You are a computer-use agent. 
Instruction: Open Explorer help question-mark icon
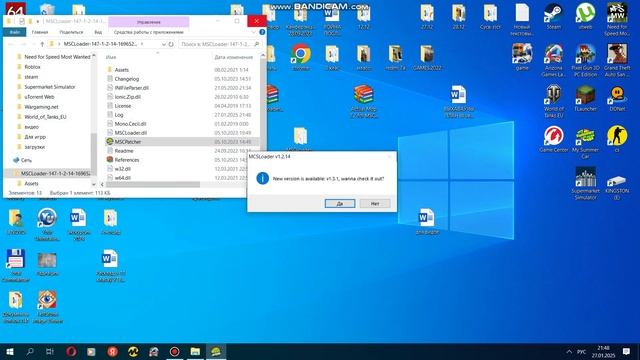[262, 32]
